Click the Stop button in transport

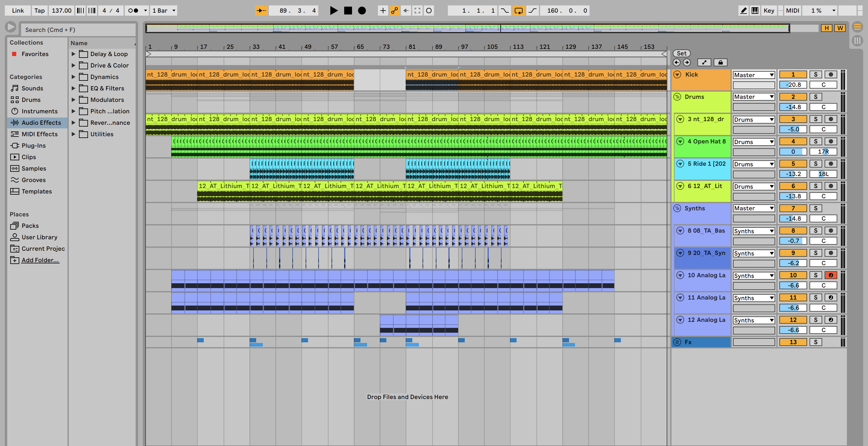348,11
